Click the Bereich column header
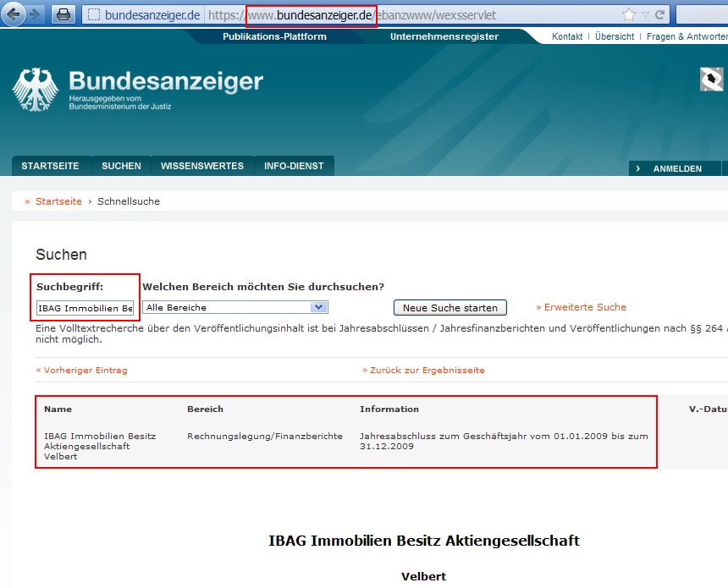Image resolution: width=728 pixels, height=588 pixels. point(205,409)
